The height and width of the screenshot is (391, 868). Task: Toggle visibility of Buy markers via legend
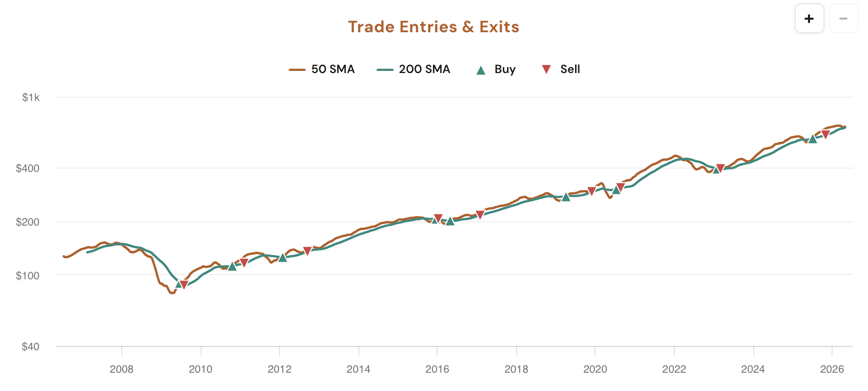(504, 69)
